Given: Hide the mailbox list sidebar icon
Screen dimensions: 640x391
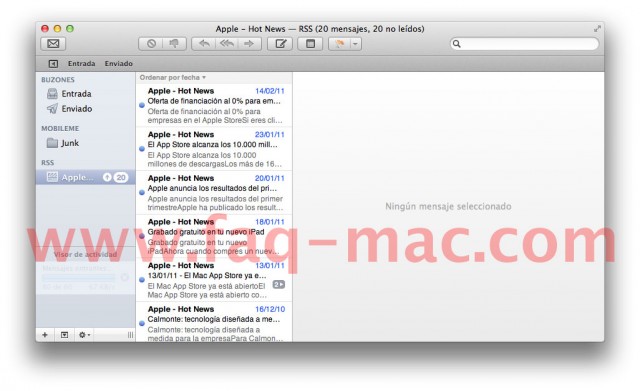Looking at the screenshot, I should click(53, 64).
